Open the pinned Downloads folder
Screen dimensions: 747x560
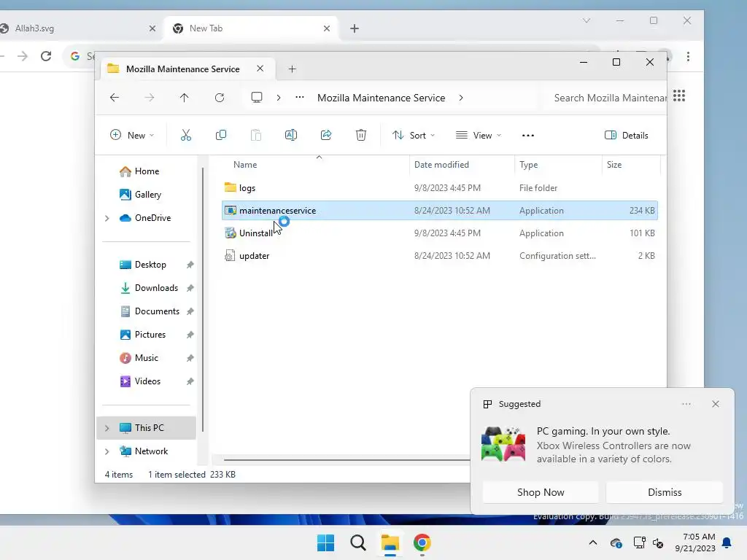[x=156, y=288]
